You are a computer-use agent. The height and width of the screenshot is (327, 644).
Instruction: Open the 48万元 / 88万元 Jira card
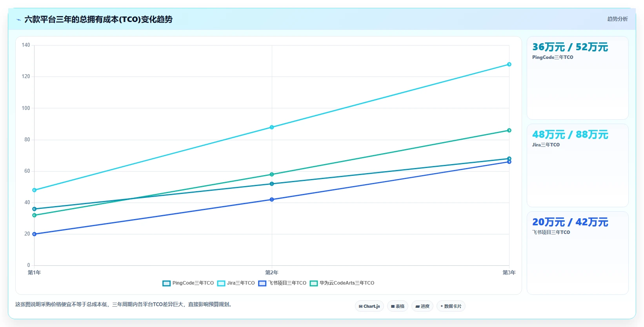pos(578,166)
